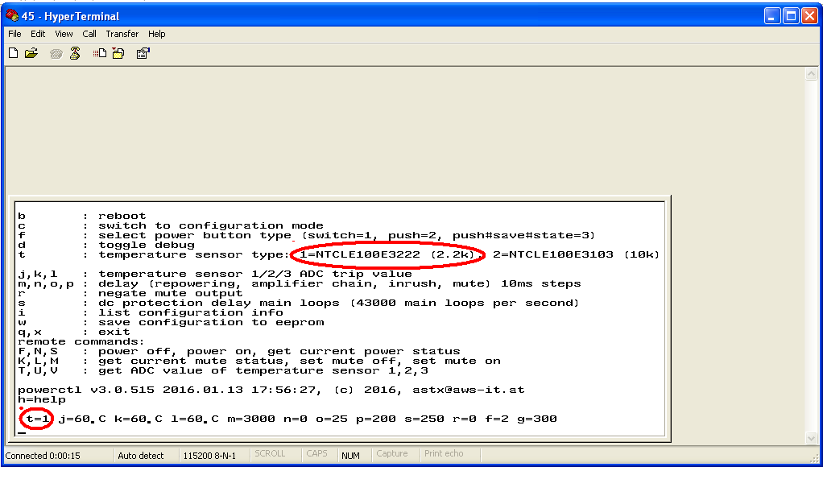
Task: Open the Help menu
Action: (x=156, y=34)
